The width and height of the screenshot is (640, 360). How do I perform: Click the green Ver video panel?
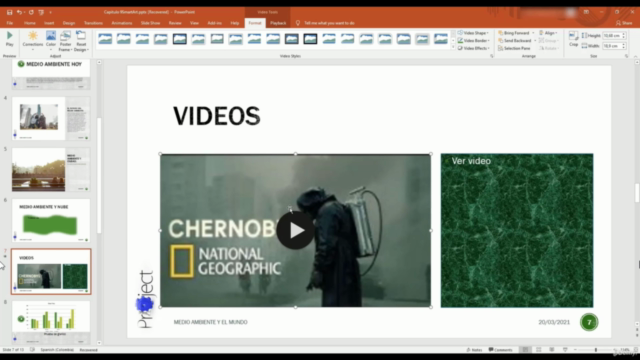(517, 231)
